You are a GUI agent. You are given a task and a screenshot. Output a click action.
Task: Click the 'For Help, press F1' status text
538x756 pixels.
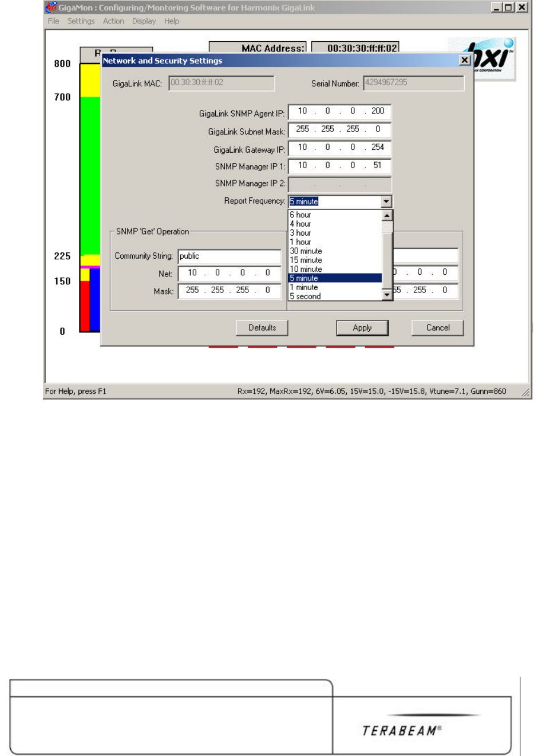(76, 391)
